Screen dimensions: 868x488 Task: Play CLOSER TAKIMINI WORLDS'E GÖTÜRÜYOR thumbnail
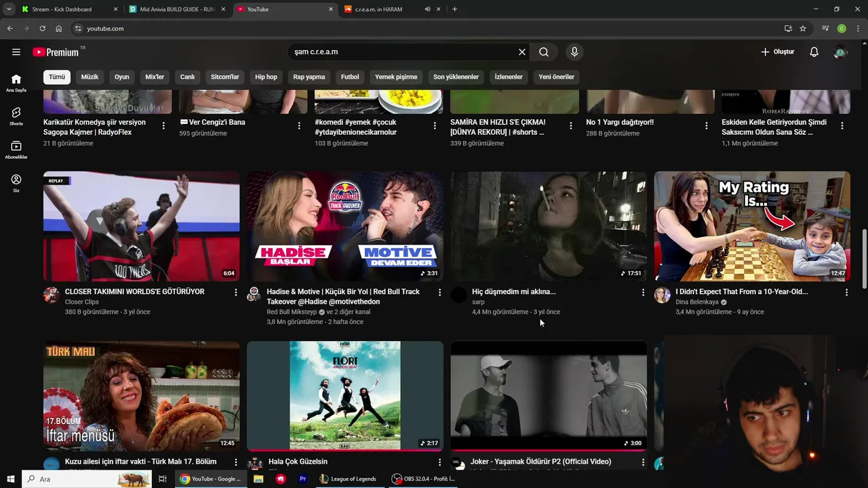[x=142, y=226]
